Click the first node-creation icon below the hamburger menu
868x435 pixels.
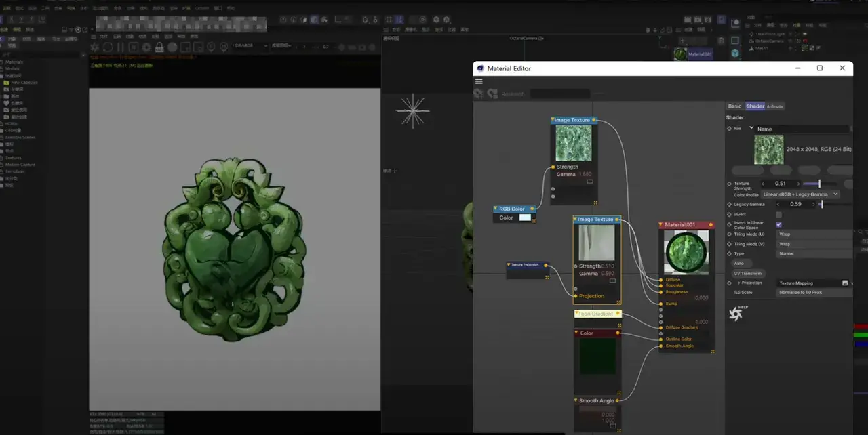[x=477, y=93]
